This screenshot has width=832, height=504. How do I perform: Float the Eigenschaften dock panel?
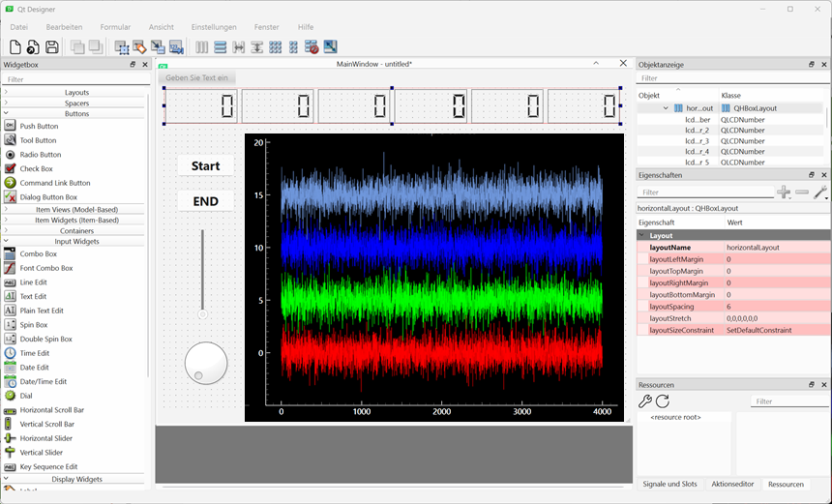pyautogui.click(x=812, y=174)
